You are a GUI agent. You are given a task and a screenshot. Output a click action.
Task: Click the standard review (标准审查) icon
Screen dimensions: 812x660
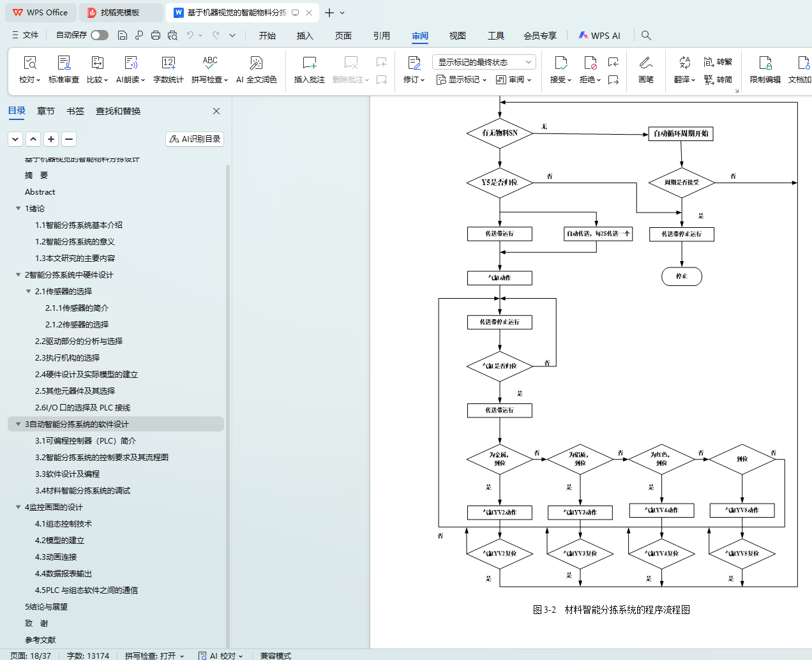64,63
